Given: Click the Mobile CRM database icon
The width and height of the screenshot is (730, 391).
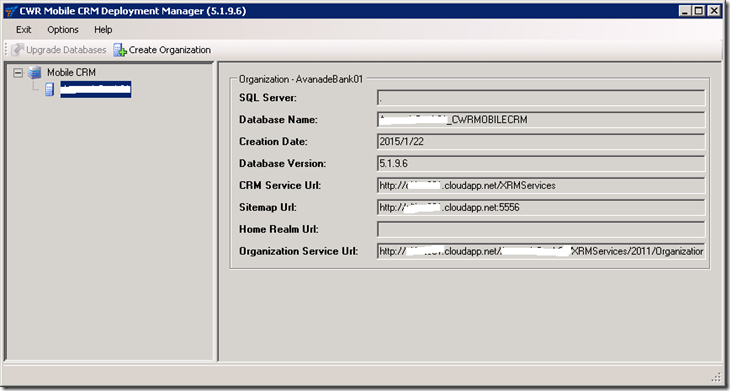Looking at the screenshot, I should 34,73.
